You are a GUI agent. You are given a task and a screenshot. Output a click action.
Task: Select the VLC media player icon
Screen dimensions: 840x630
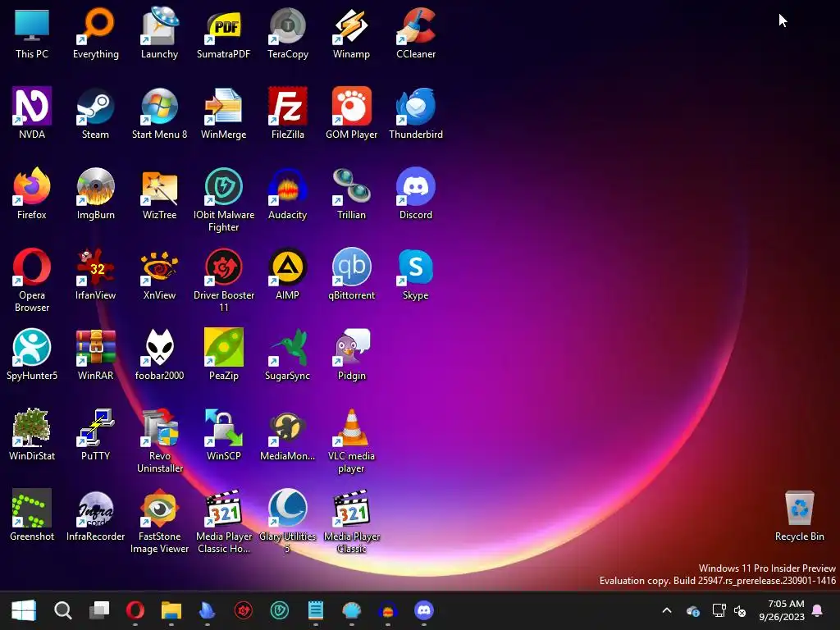click(x=351, y=441)
